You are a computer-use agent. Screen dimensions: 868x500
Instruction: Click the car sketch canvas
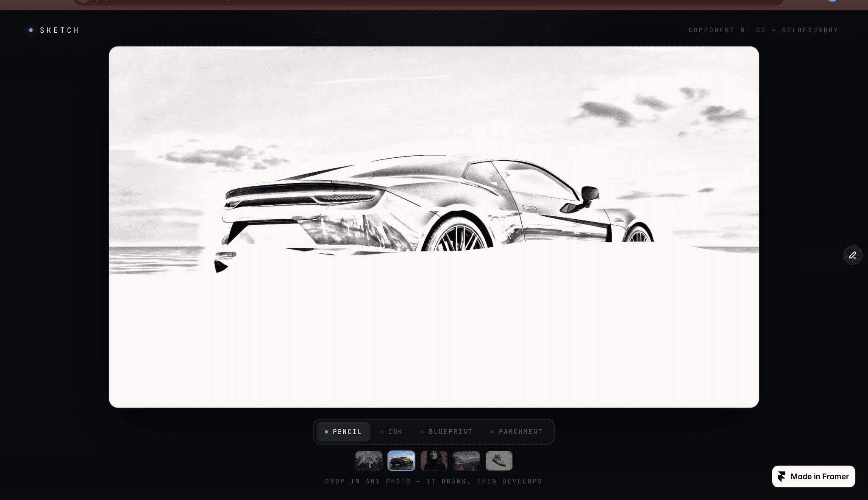coord(434,227)
